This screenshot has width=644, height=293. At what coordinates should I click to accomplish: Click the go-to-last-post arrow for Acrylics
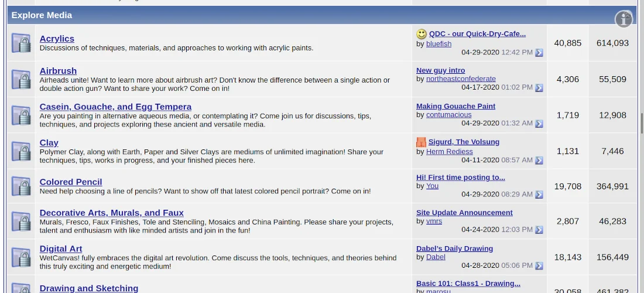tap(539, 53)
